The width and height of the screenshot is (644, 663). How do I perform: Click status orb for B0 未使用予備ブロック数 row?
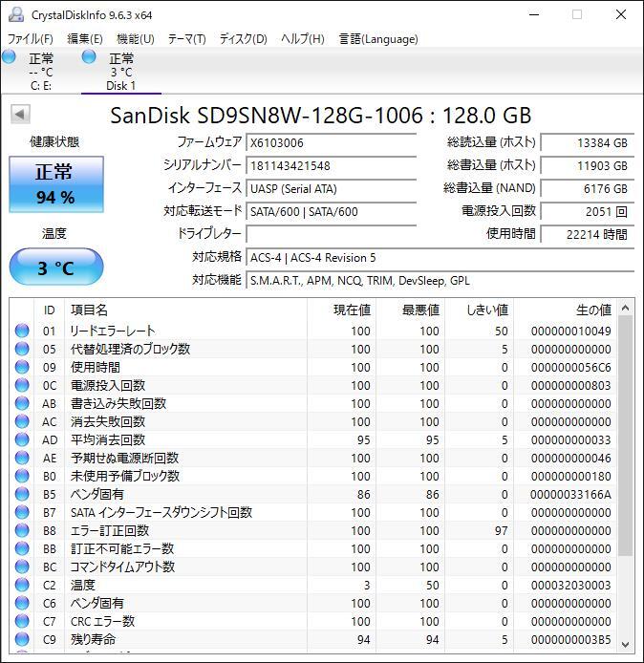pyautogui.click(x=22, y=476)
